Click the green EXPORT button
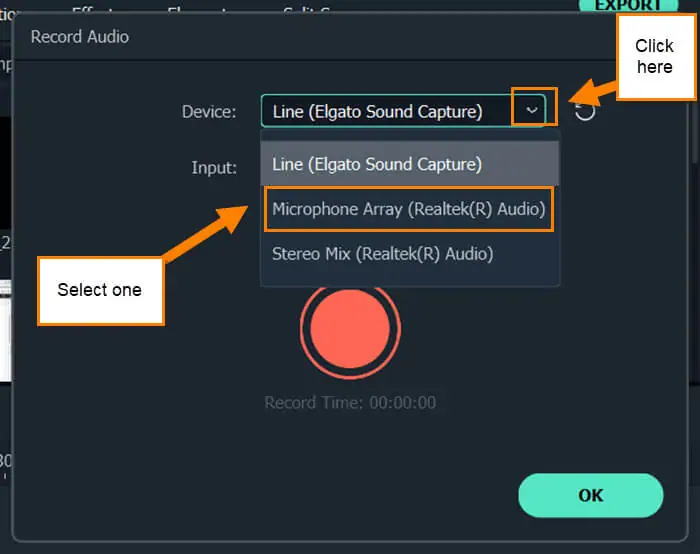The image size is (700, 554). 629,5
